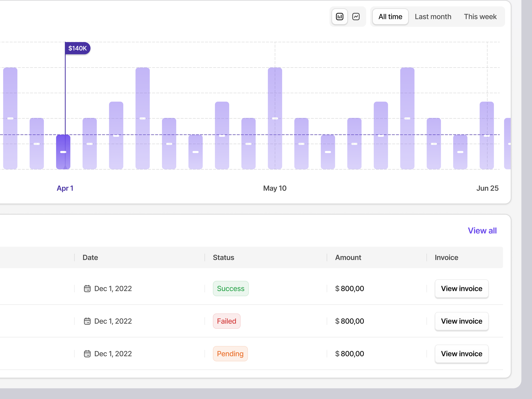Click the green Success status badge

(x=230, y=288)
